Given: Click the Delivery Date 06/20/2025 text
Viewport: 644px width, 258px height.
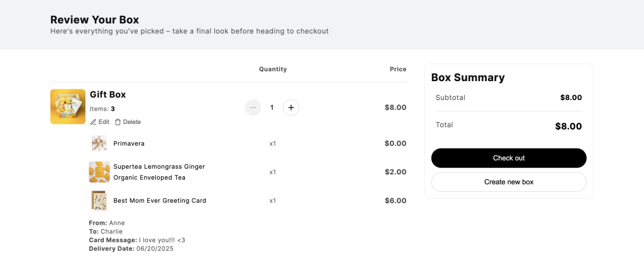Looking at the screenshot, I should [x=131, y=249].
